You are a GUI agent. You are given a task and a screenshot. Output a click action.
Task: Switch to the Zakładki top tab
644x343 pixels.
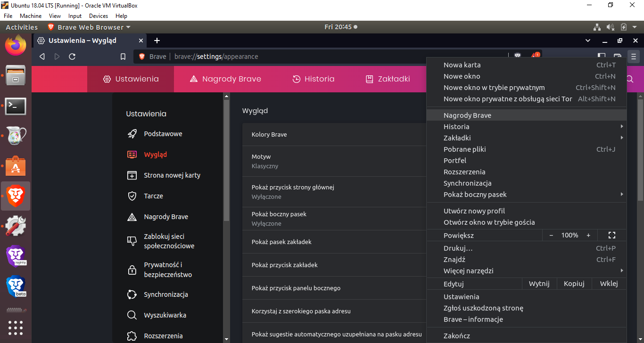pyautogui.click(x=388, y=79)
